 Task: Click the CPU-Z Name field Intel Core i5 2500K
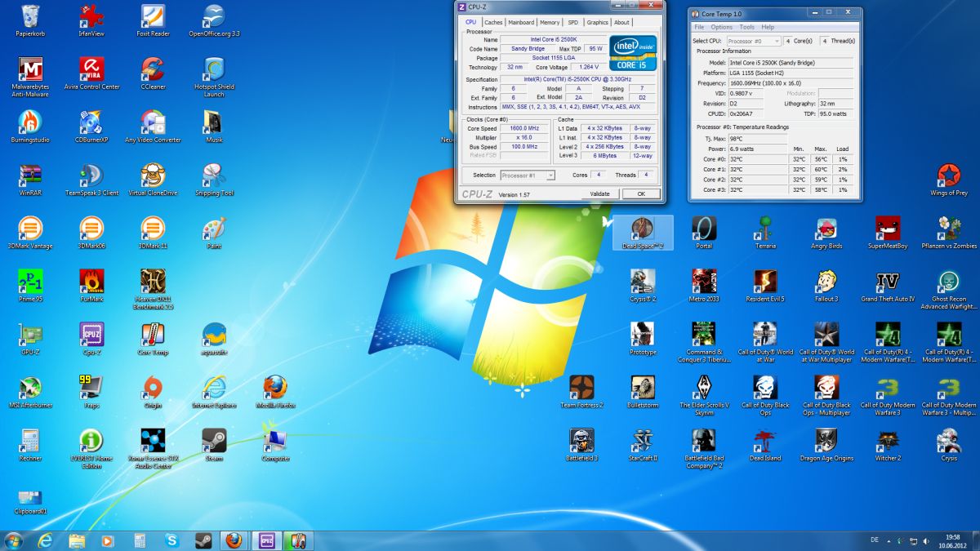point(553,39)
